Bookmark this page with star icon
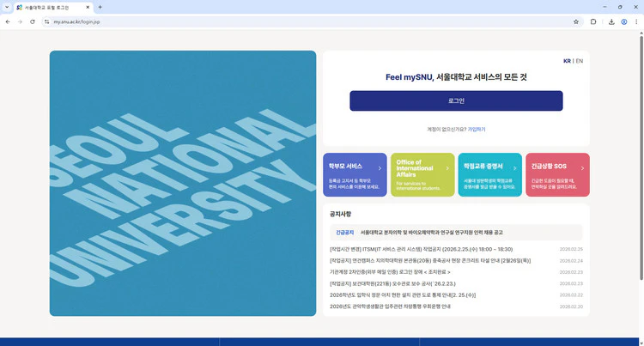This screenshot has height=346, width=644. (576, 21)
